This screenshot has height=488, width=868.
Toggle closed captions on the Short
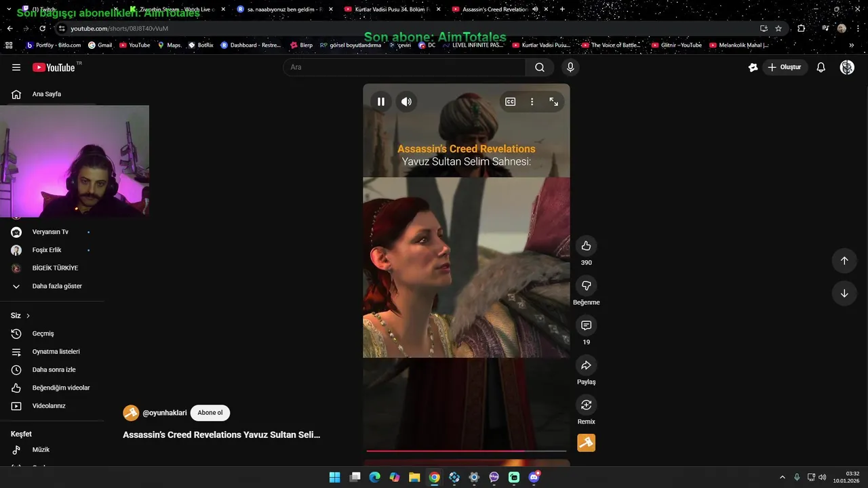click(x=511, y=102)
